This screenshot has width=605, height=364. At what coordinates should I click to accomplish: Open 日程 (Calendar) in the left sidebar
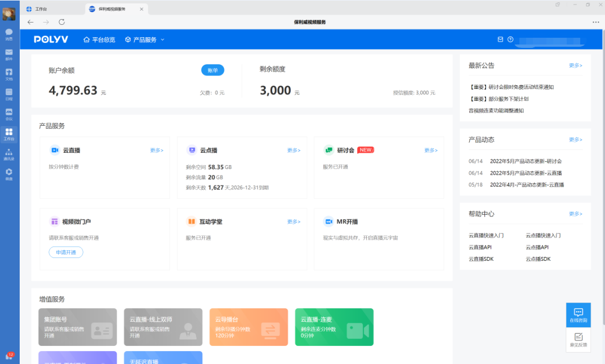[9, 94]
